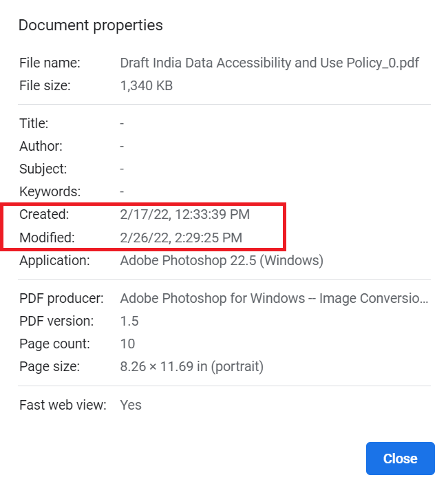Click the PDF version label
The image size is (448, 484).
pos(55,321)
